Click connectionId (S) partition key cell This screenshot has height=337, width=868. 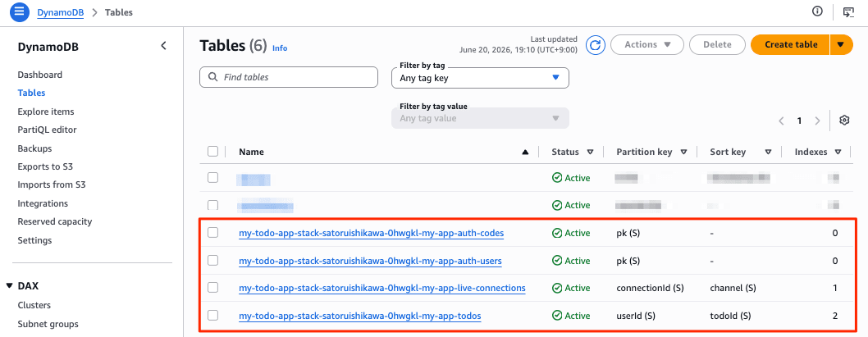pos(650,289)
